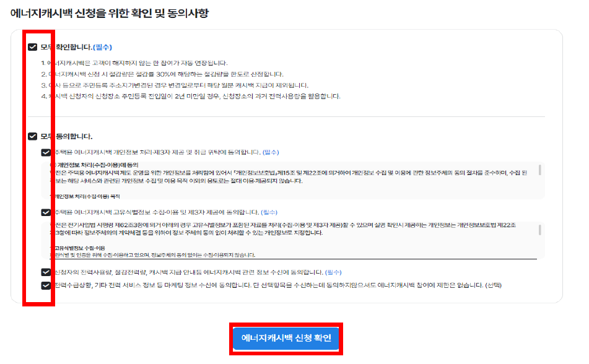This screenshot has width=589, height=364.
Task: Click notice item 1 about 자동 연장
Action: click(x=134, y=63)
